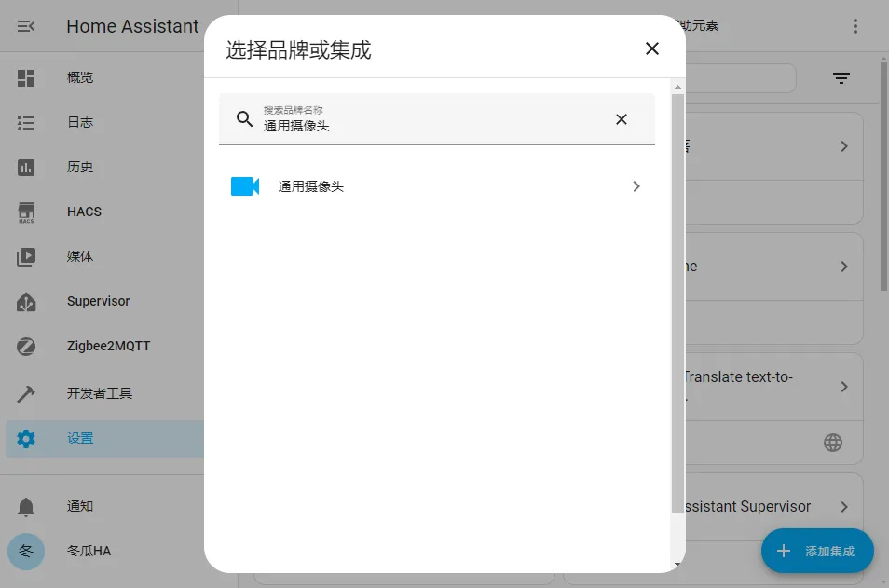Select the 通用摄像头 integration result
The width and height of the screenshot is (889, 588).
coord(436,186)
